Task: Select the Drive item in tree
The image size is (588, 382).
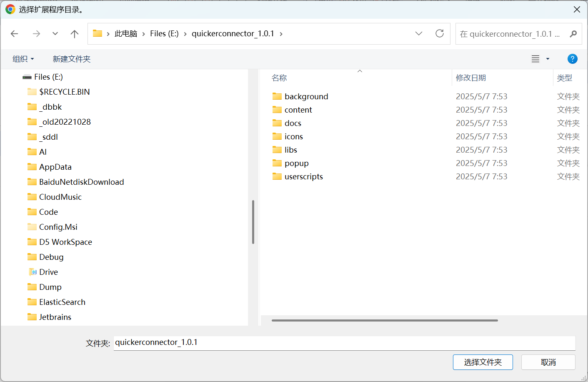Action: [x=48, y=272]
